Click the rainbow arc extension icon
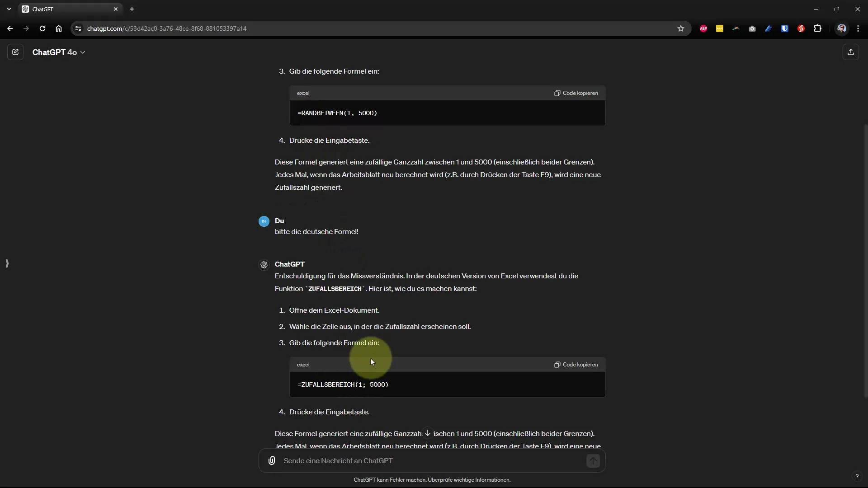 [736, 28]
